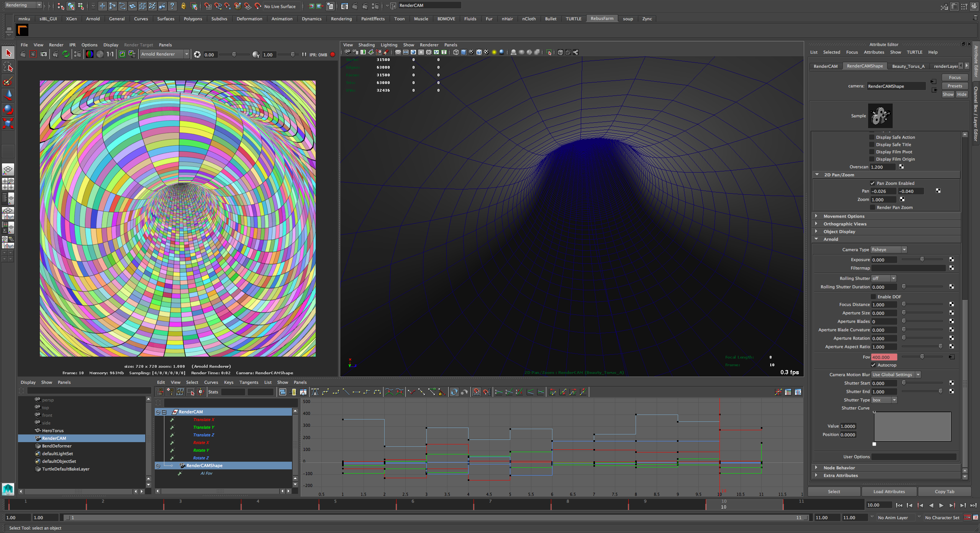Disable the Pan Zoom Enabled checkbox

coord(873,183)
